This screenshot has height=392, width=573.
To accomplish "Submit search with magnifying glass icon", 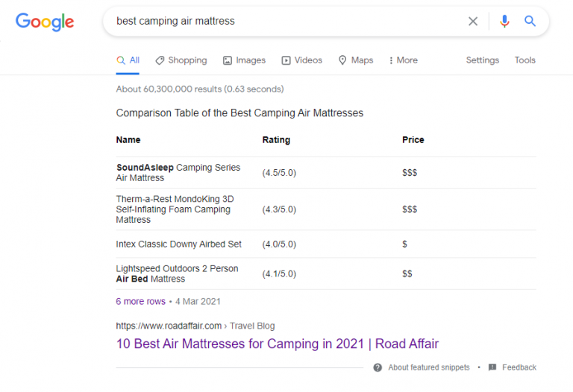I will coord(530,21).
